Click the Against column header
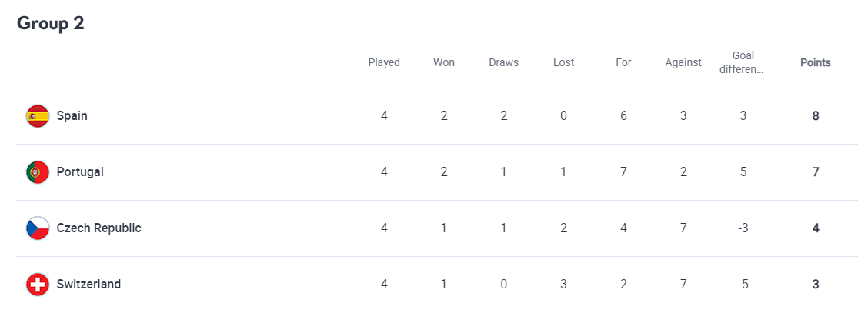Image resolution: width=868 pixels, height=313 pixels. click(683, 63)
